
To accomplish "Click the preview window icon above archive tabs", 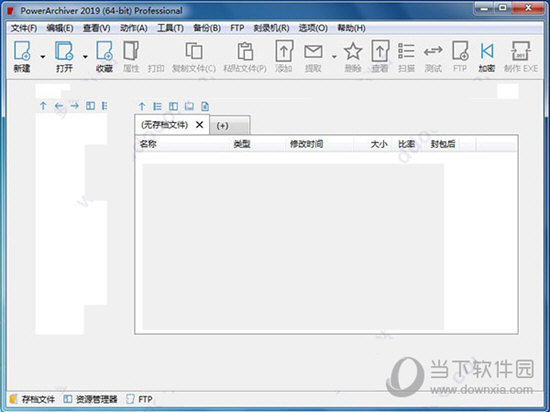I will tap(189, 106).
